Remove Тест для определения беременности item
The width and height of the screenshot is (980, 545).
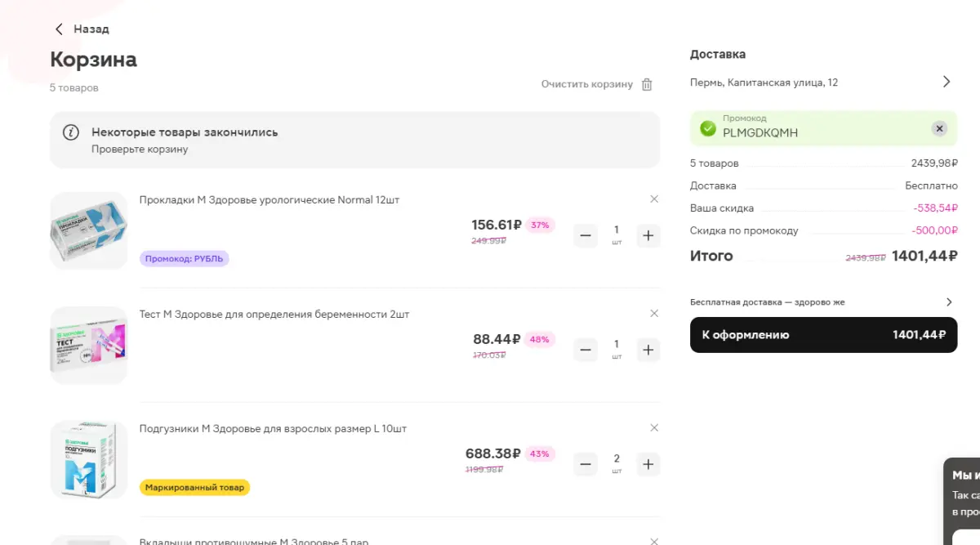pos(654,313)
